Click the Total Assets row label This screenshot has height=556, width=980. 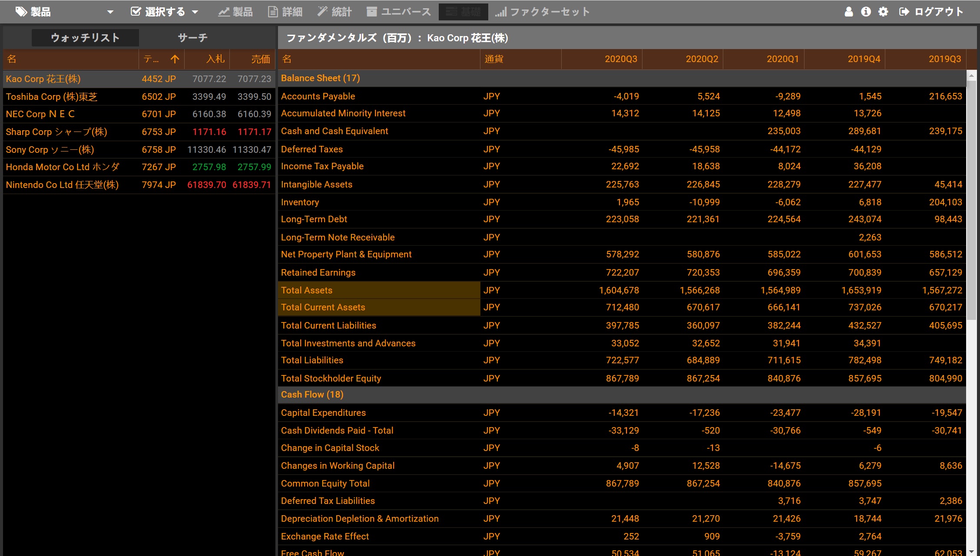tap(307, 290)
